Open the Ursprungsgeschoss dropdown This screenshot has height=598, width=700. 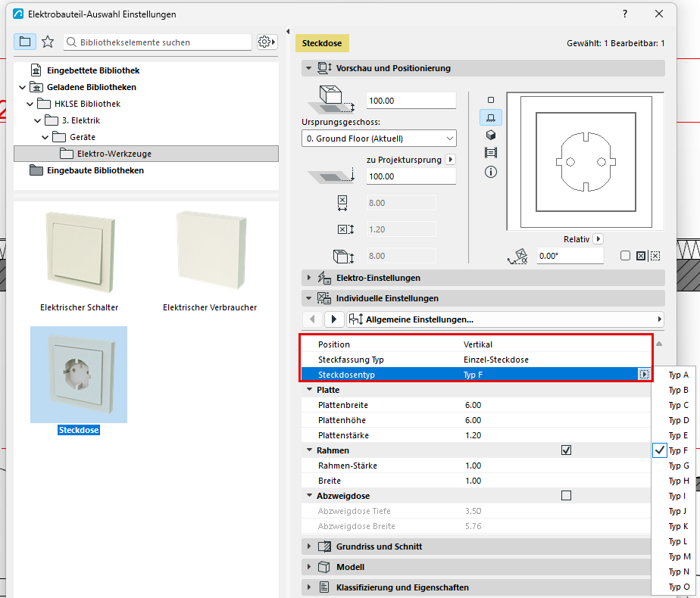379,139
